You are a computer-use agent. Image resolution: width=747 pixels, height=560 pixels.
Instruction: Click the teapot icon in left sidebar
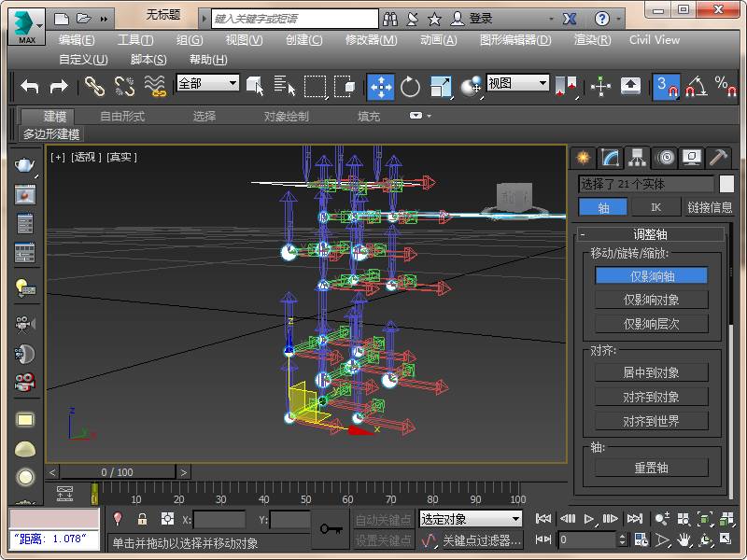click(x=25, y=165)
